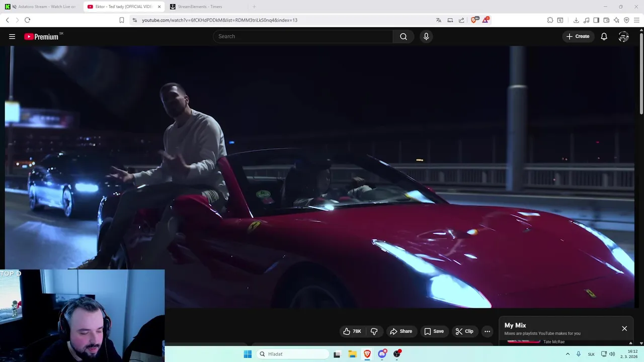Viewport: 644px width, 362px height.
Task: Select the YouTube URL in address bar
Action: pyautogui.click(x=219, y=20)
